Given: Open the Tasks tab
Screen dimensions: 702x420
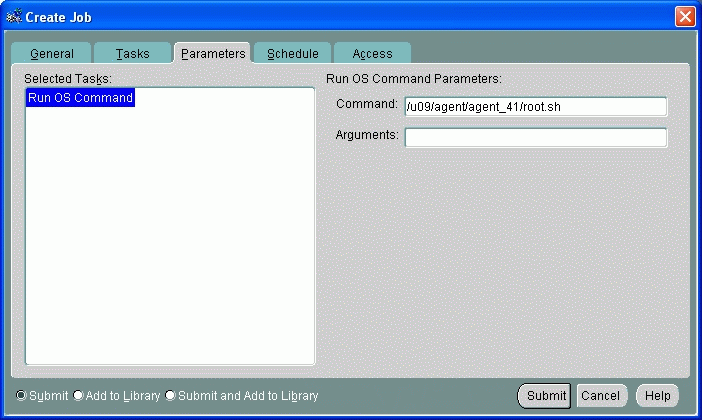Looking at the screenshot, I should [132, 54].
